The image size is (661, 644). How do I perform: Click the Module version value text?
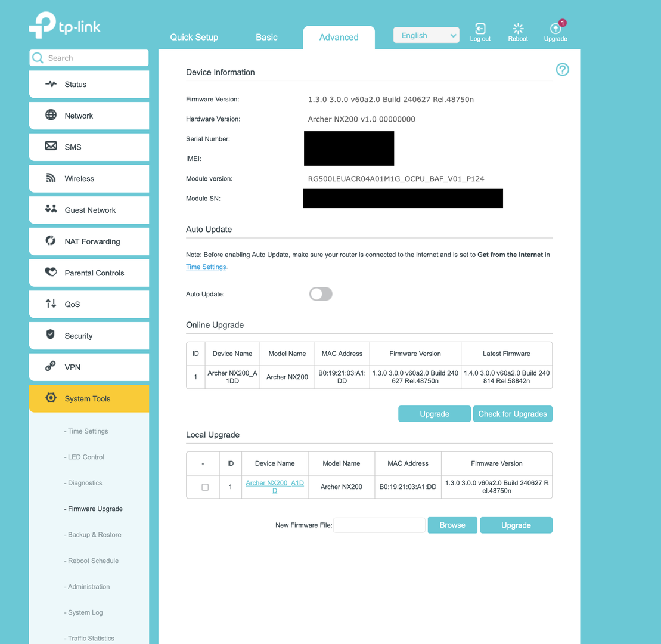point(396,179)
